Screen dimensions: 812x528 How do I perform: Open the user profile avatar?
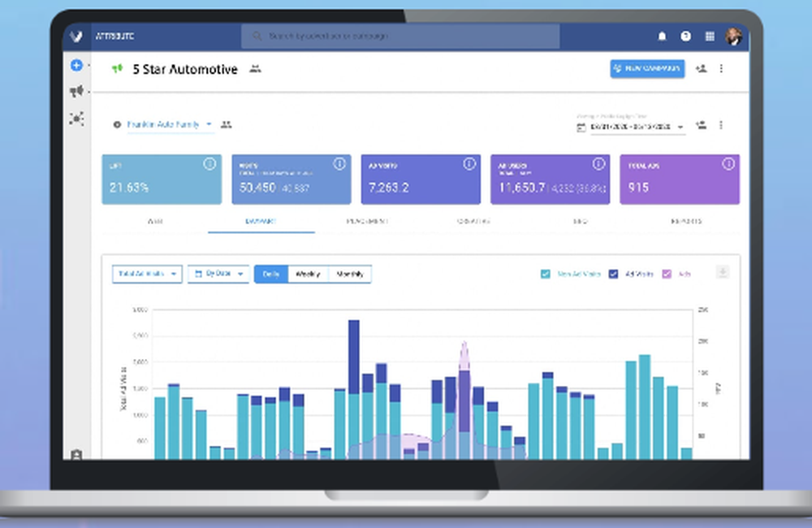point(733,37)
